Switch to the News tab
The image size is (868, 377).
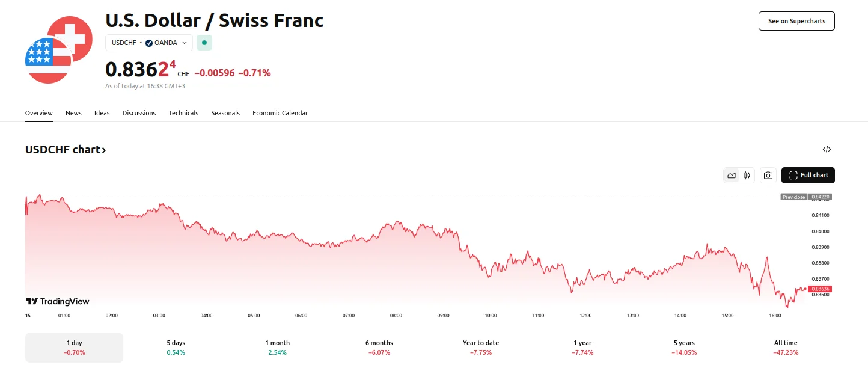[x=73, y=113]
